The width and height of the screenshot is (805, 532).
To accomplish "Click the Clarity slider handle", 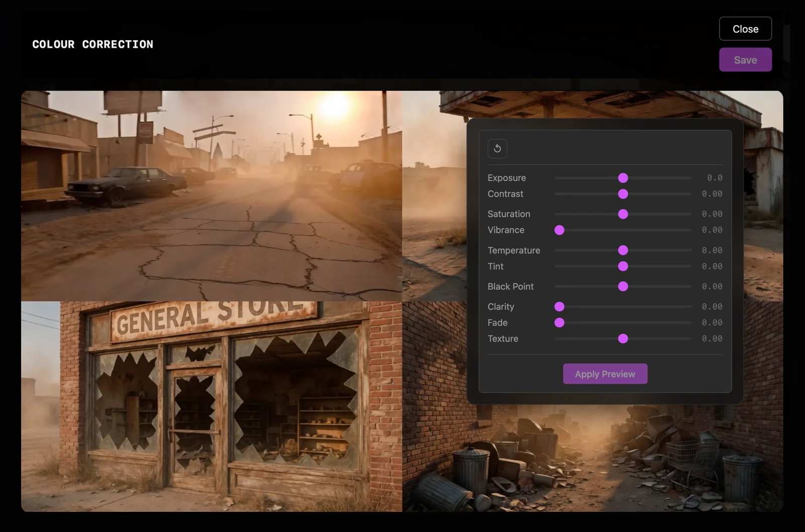I will (559, 307).
